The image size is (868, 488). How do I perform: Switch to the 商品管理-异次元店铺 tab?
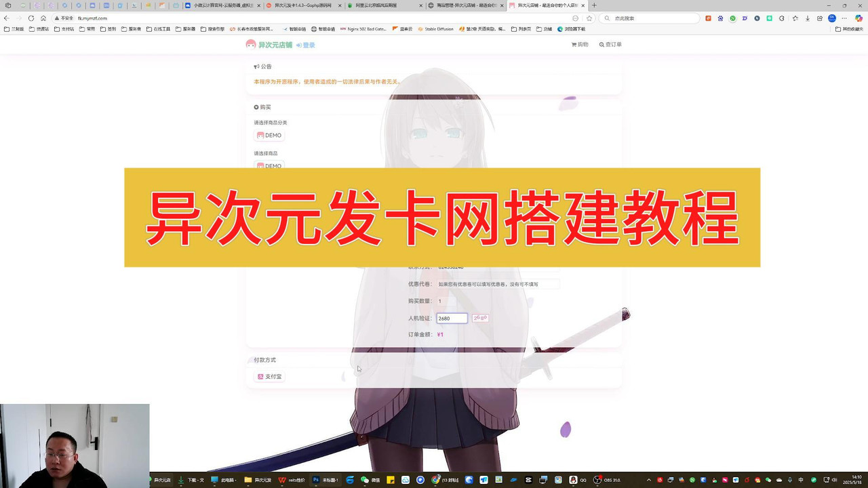[465, 5]
